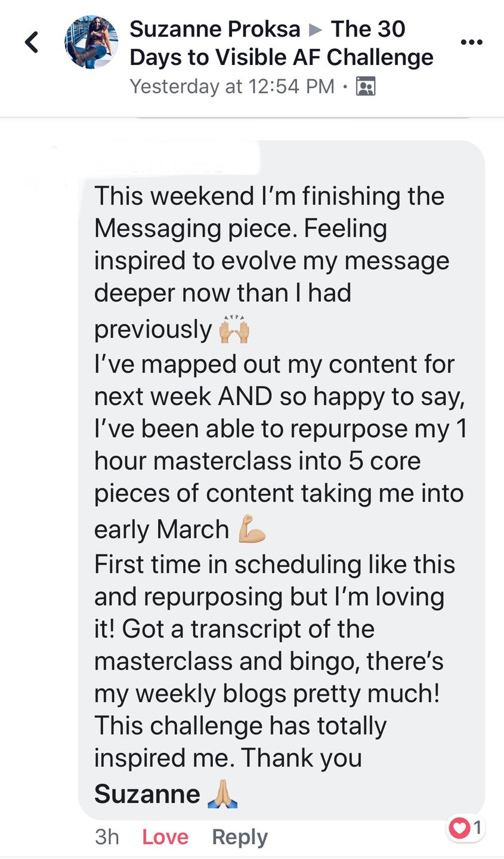This screenshot has height=859, width=504.
Task: Tap the group audience icon beside the timestamp
Action: [x=366, y=86]
